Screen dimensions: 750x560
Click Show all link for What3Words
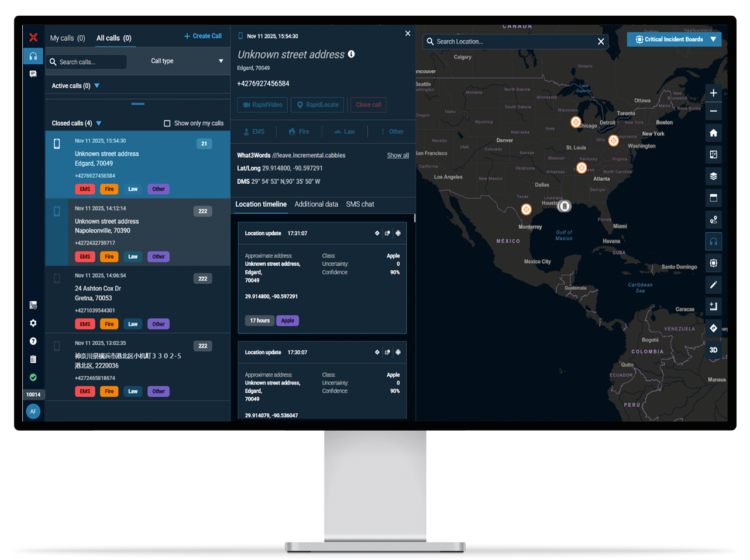click(x=398, y=156)
